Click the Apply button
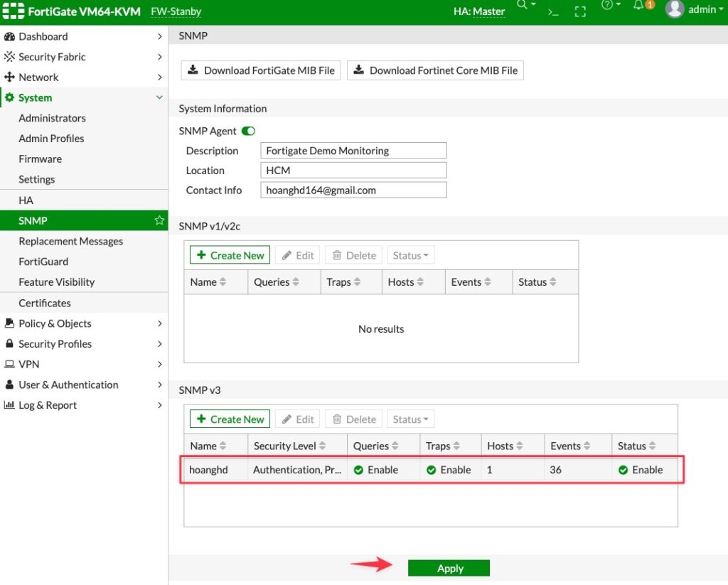Viewport: 728px width, 585px height. 449,568
